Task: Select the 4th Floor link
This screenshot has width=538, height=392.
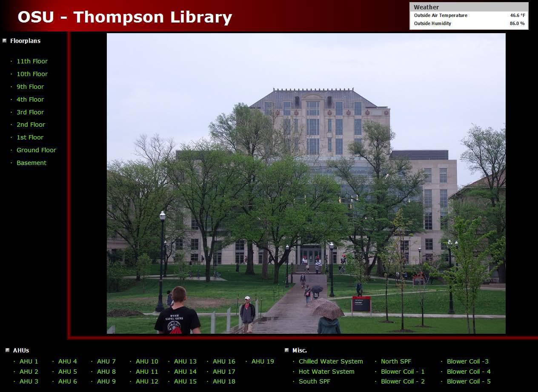Action: click(x=30, y=99)
